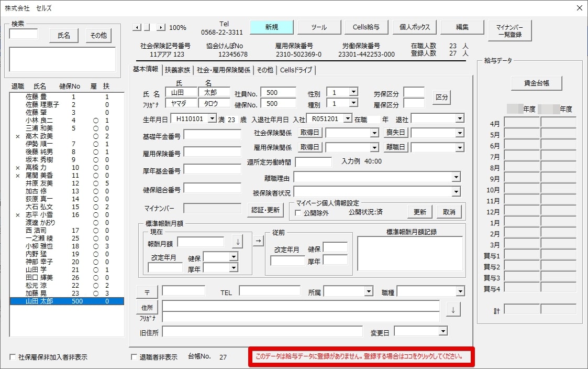The height and width of the screenshot is (369, 588).
Task: Toggle 退職者非表示 checkbox
Action: tap(134, 357)
